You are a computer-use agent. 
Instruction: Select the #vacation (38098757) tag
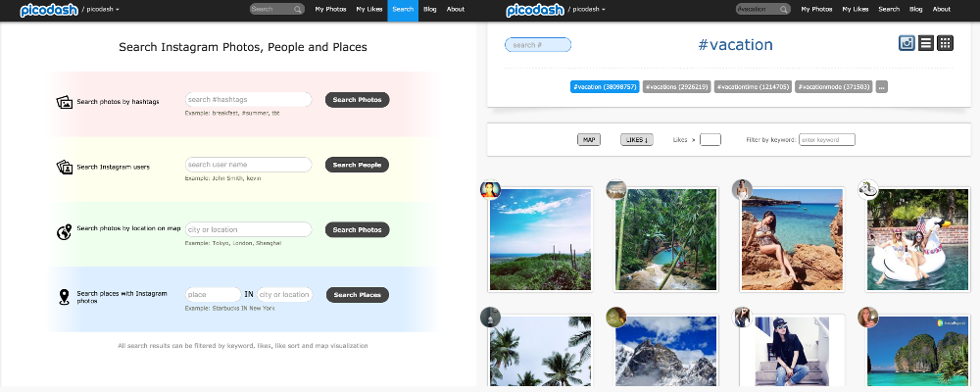click(605, 87)
